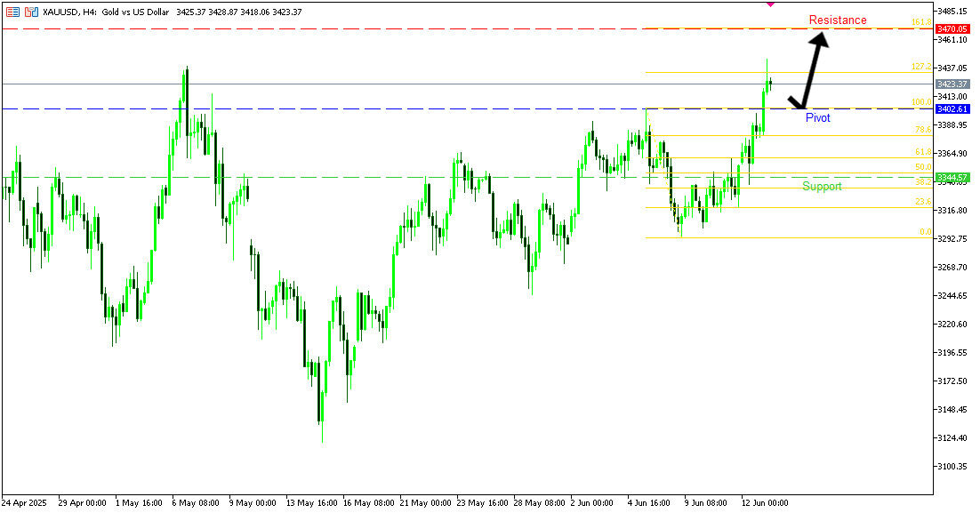Click the gray 3423.37 current price tag

[952, 84]
